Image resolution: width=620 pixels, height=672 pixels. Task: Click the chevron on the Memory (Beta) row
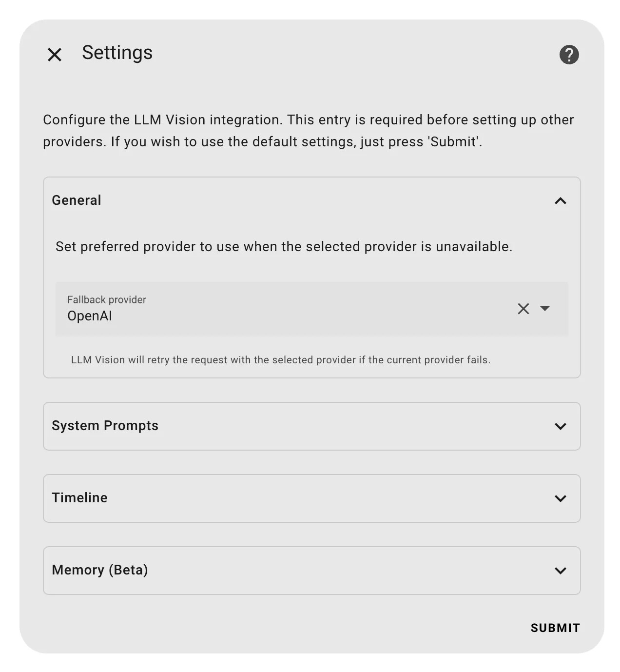(x=560, y=571)
